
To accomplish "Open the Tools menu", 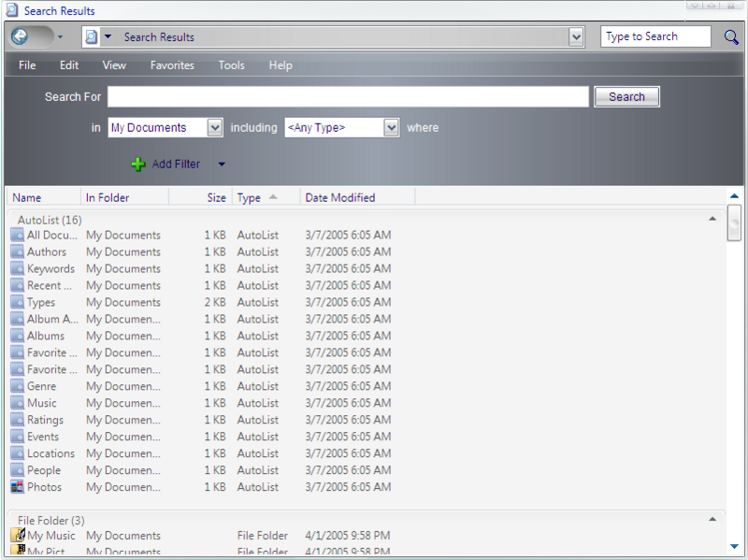I will point(231,65).
